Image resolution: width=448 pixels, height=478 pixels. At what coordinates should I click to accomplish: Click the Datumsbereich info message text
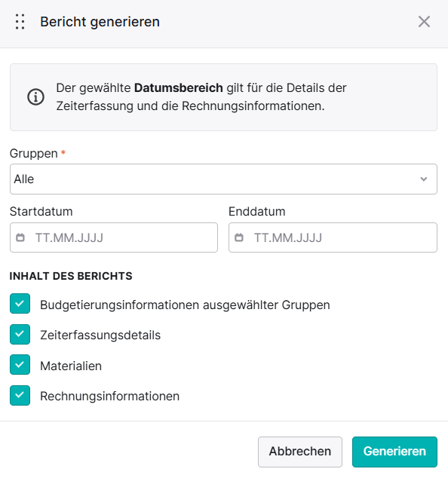pos(201,97)
